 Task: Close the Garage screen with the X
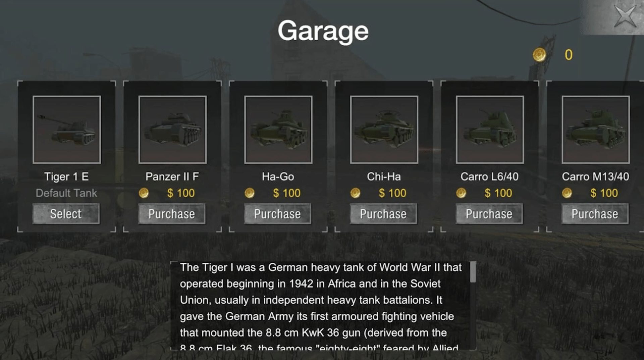coord(625,16)
